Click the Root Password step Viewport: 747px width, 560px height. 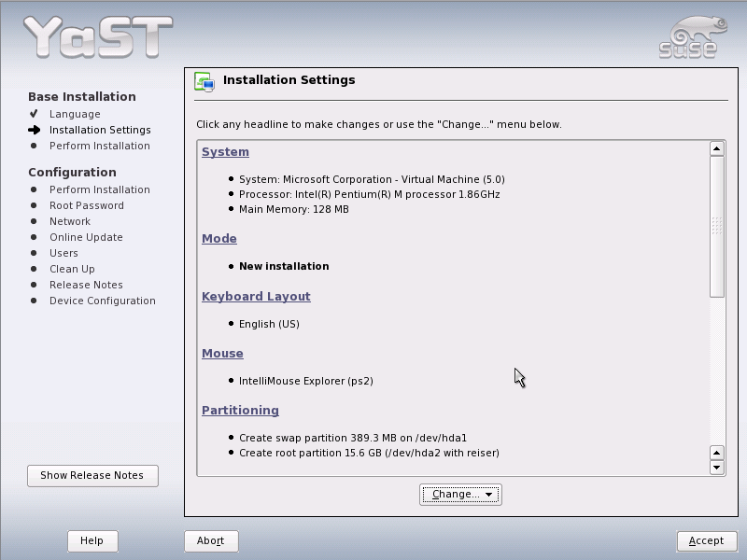click(x=87, y=205)
